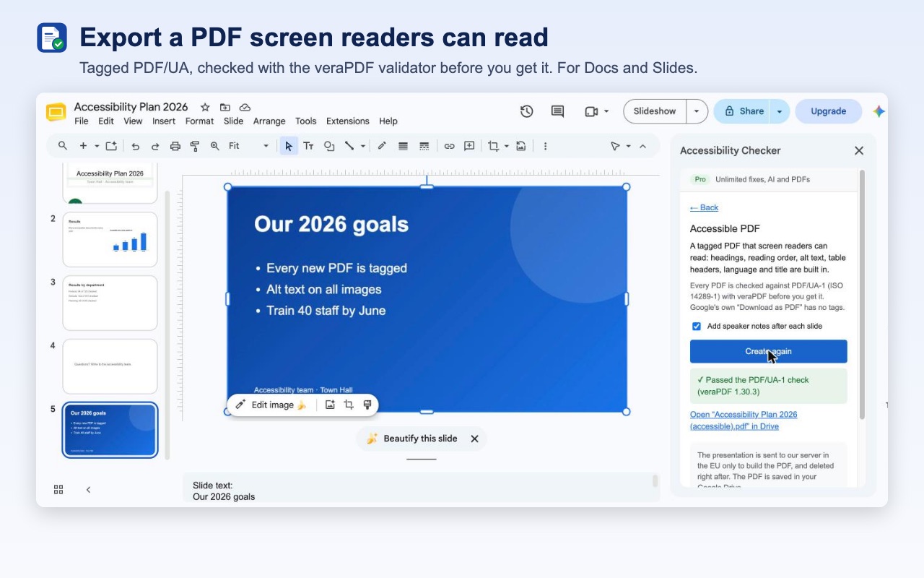Click the crop image icon in toolbar
This screenshot has height=578, width=924.
click(x=494, y=146)
